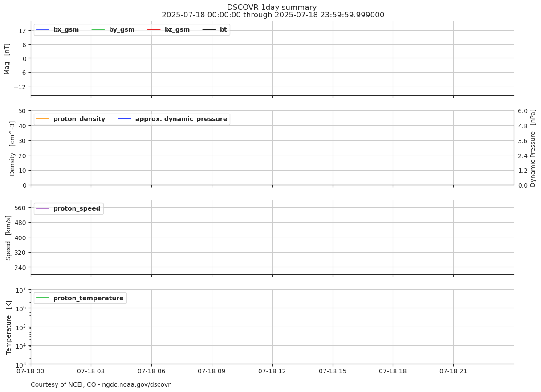Click the orange proton_density legend line
The image size is (541, 392).
click(x=42, y=119)
